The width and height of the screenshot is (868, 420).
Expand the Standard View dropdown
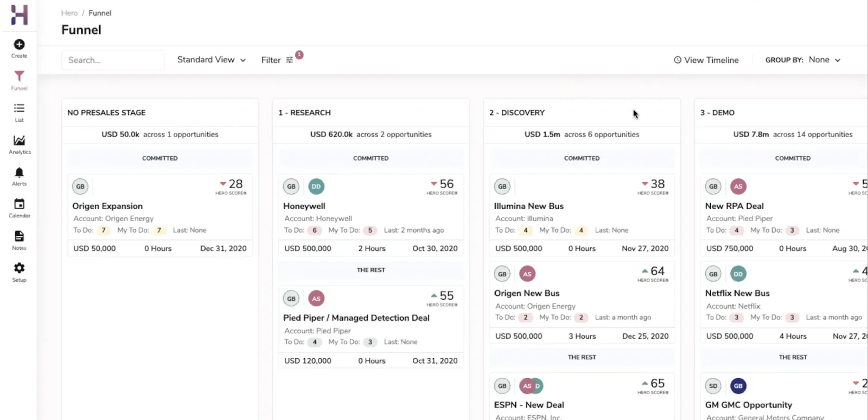pos(212,60)
